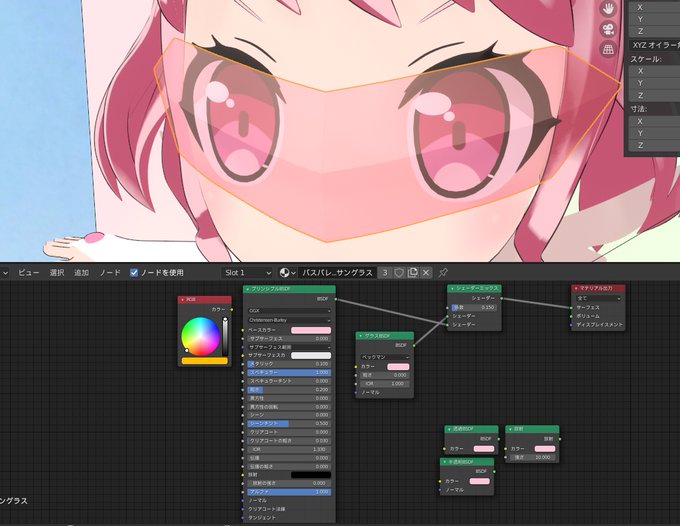The height and width of the screenshot is (526, 680).
Task: Click 粗さ slider value 0.200
Action: [289, 390]
